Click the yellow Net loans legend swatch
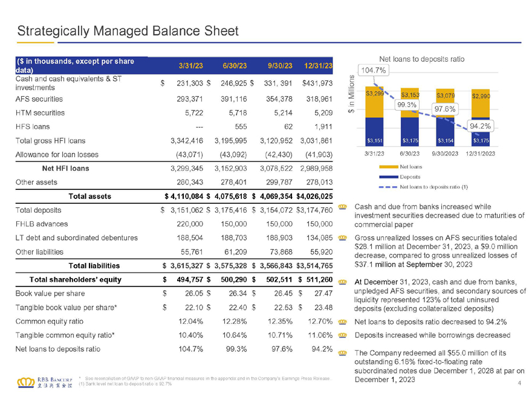The height and width of the screenshot is (399, 532). pyautogui.click(x=388, y=167)
